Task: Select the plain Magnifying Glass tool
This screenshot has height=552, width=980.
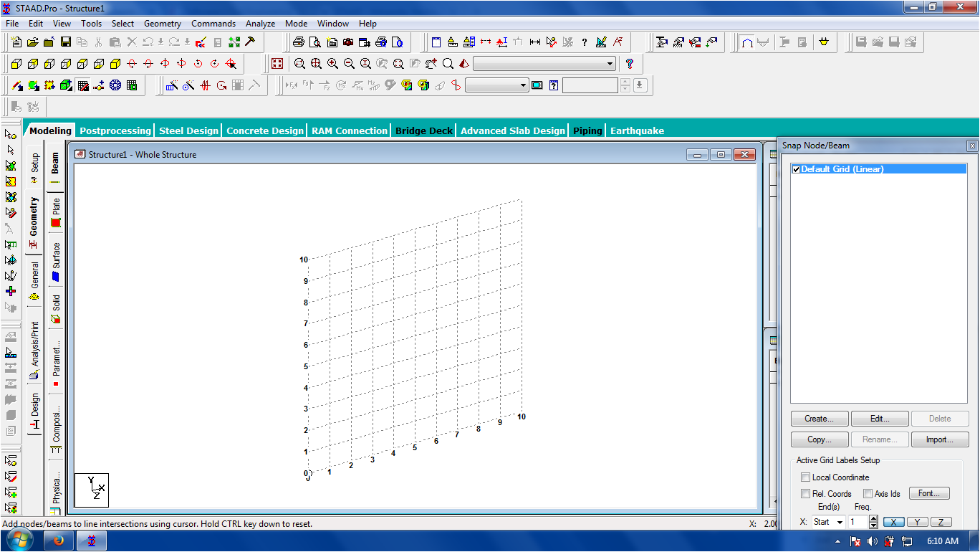Action: coord(448,64)
